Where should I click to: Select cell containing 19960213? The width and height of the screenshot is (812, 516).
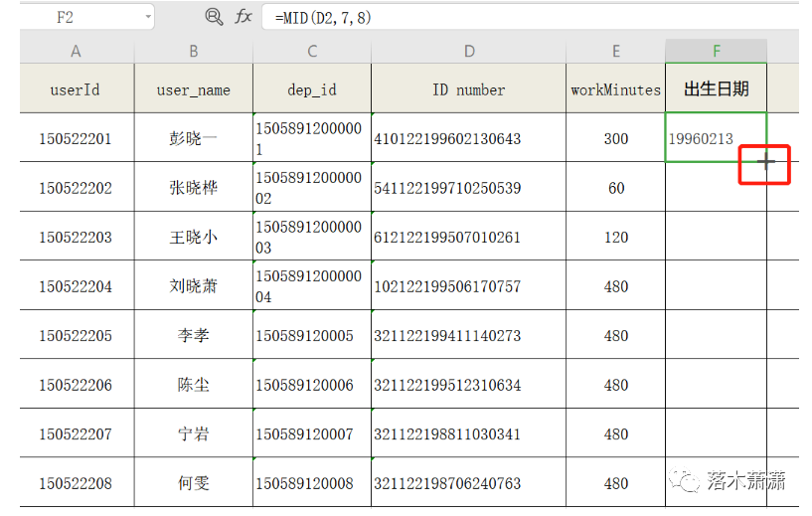coord(717,138)
